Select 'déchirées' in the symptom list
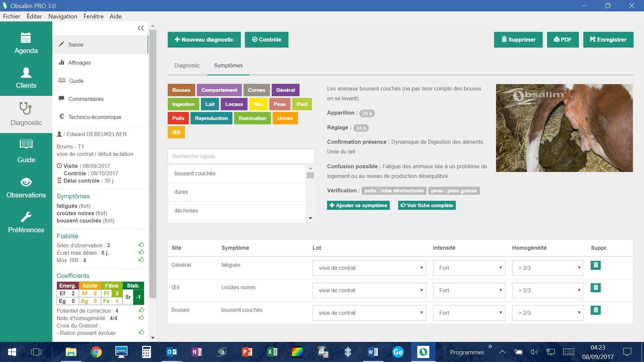The height and width of the screenshot is (362, 644). click(x=237, y=211)
